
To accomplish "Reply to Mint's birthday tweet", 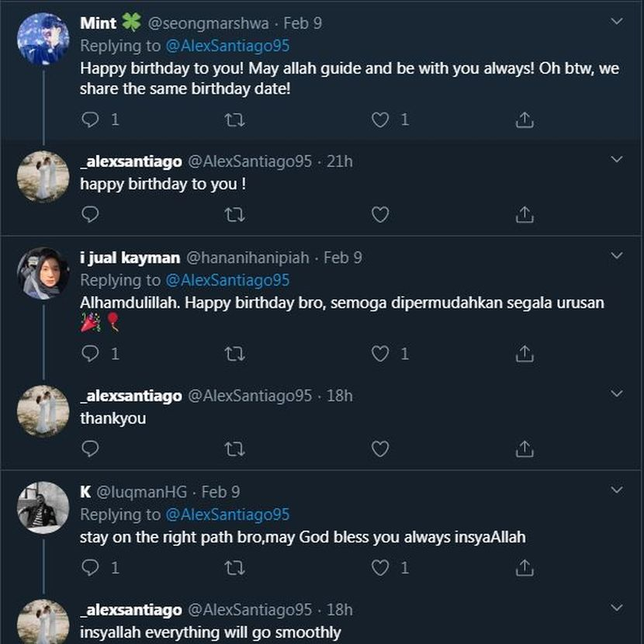I will [x=91, y=119].
